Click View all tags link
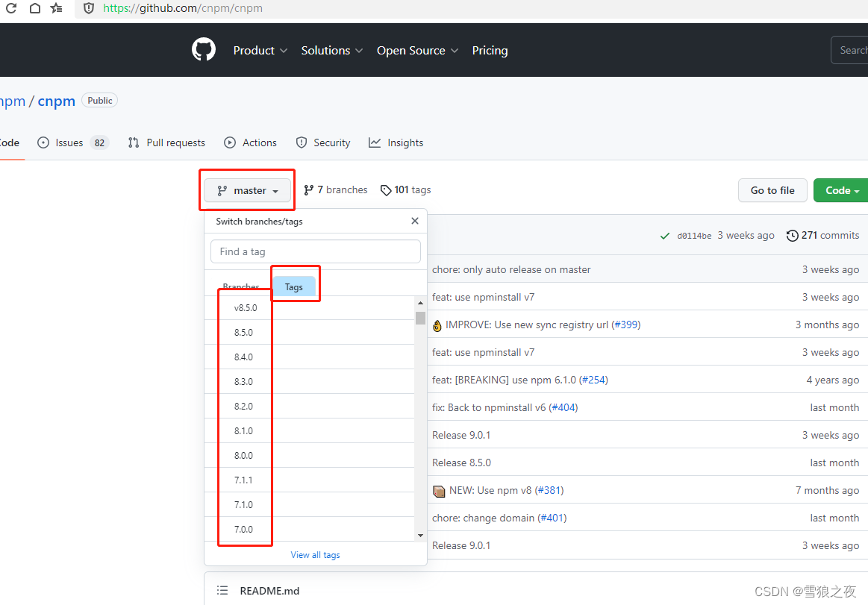This screenshot has width=868, height=605. pyautogui.click(x=316, y=554)
